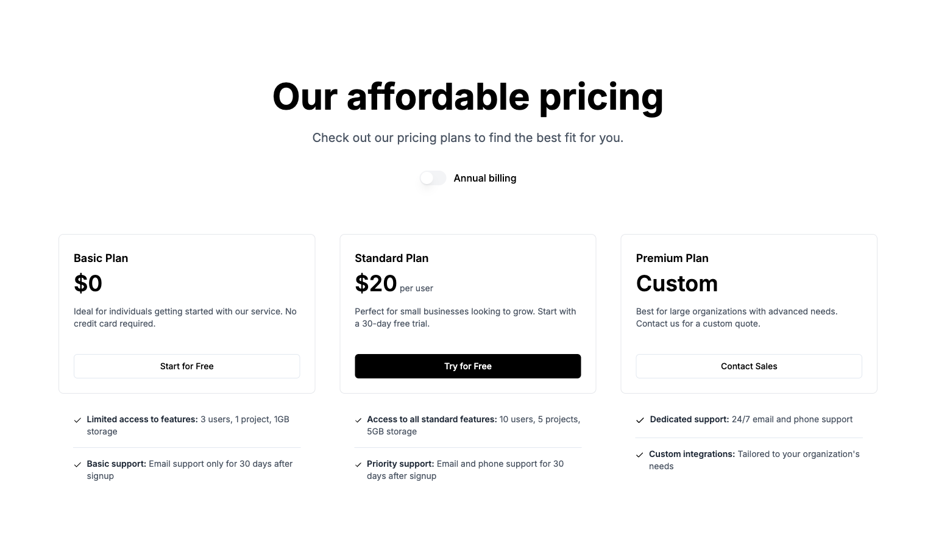This screenshot has height=560, width=936.
Task: Click checkmark beside Access to all standard features
Action: tap(358, 420)
